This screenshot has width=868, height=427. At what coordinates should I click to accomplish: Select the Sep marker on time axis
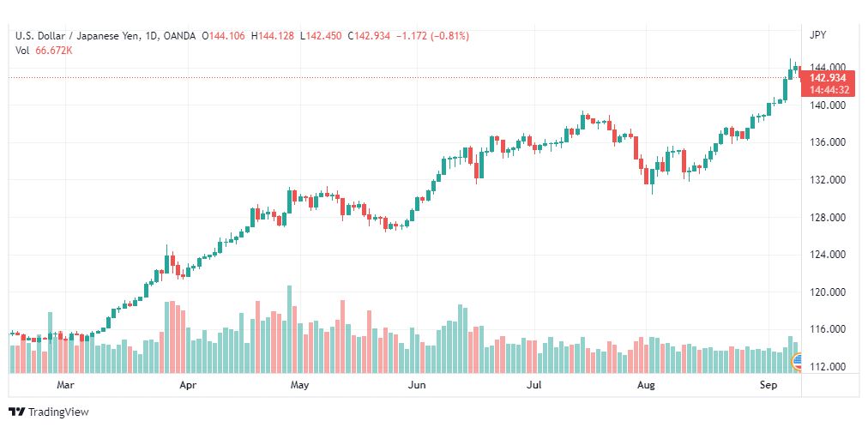click(769, 386)
